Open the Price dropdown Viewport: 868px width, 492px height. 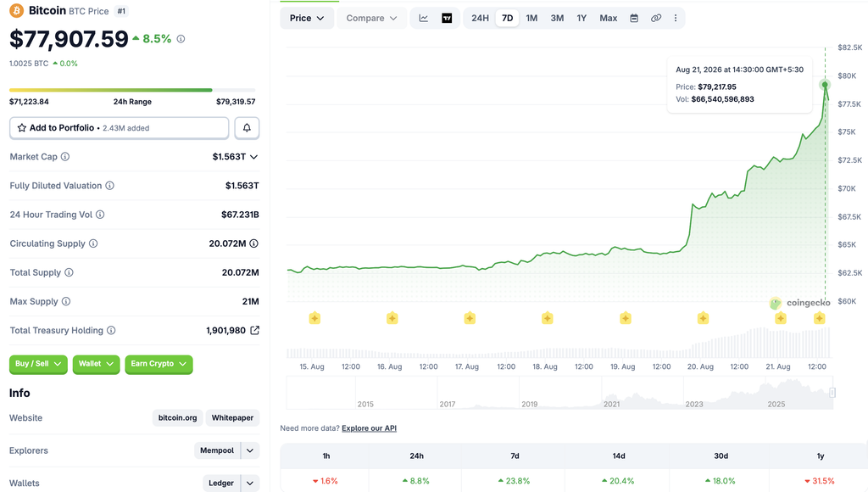point(307,19)
